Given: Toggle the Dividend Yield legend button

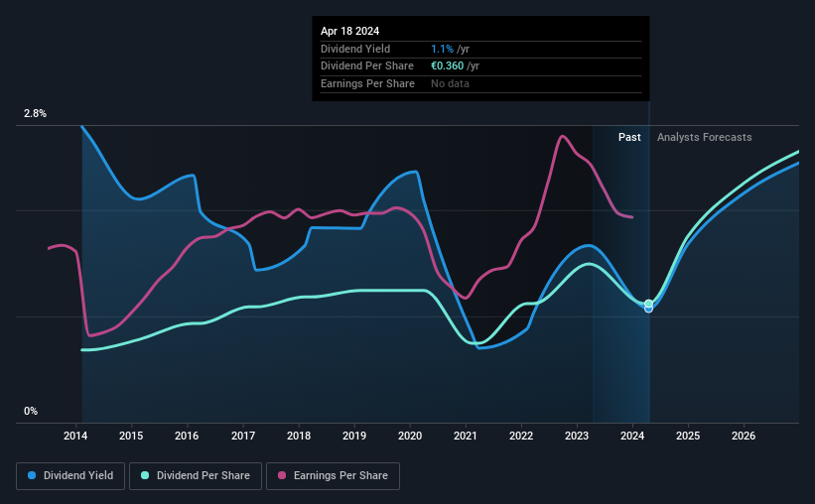Looking at the screenshot, I should pos(70,476).
